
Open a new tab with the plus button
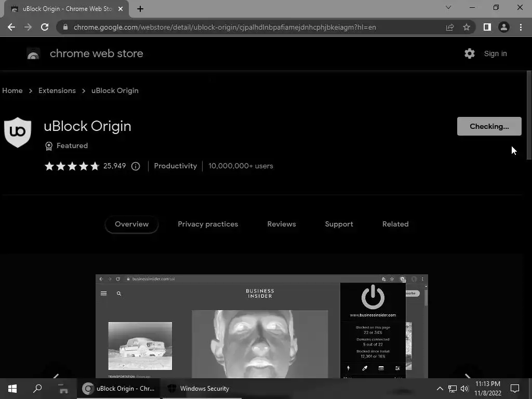click(x=140, y=9)
